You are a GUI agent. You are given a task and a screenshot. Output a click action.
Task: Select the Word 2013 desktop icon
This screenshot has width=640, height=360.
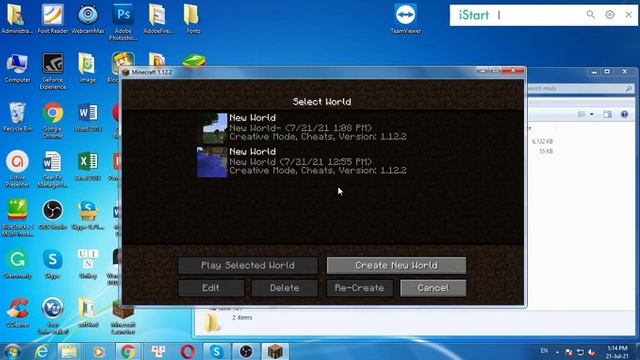[88, 117]
